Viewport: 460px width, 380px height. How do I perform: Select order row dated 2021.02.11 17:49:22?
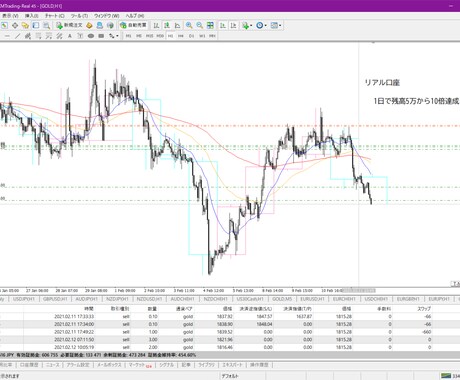[230, 332]
